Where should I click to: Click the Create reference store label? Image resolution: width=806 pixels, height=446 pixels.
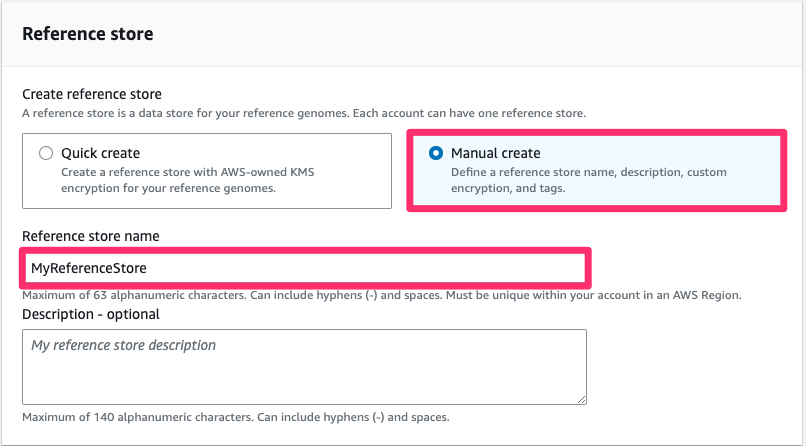92,94
